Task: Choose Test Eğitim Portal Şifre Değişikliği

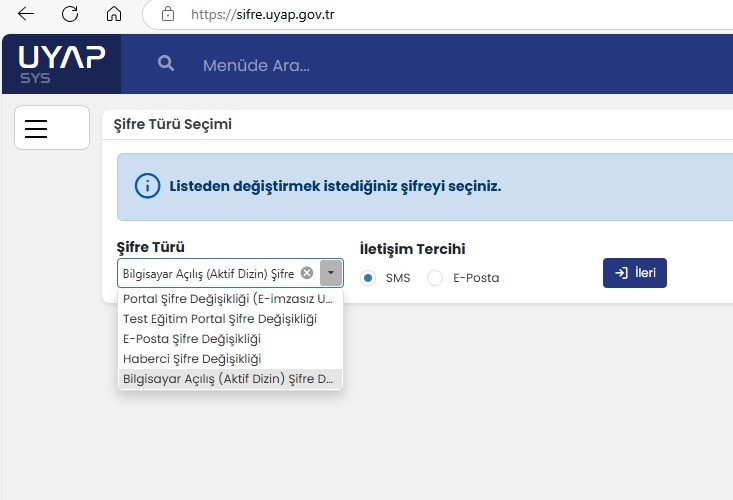Action: pyautogui.click(x=220, y=319)
